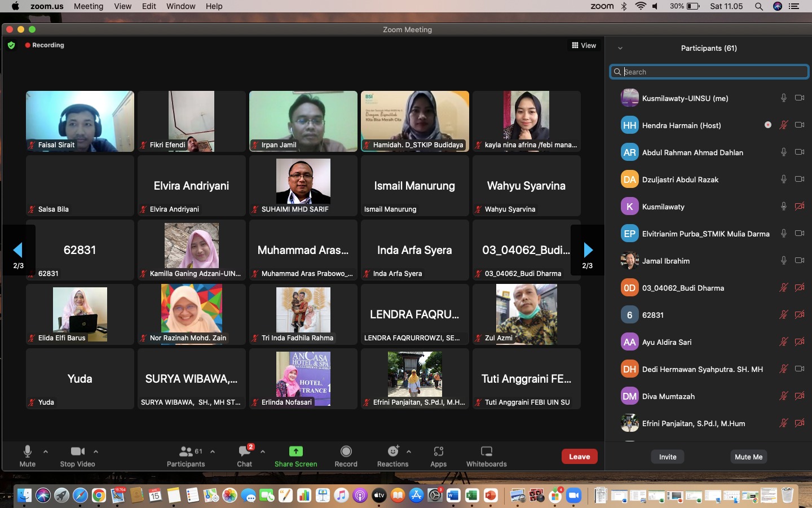
Task: Open audio options next to Mute
Action: [46, 452]
